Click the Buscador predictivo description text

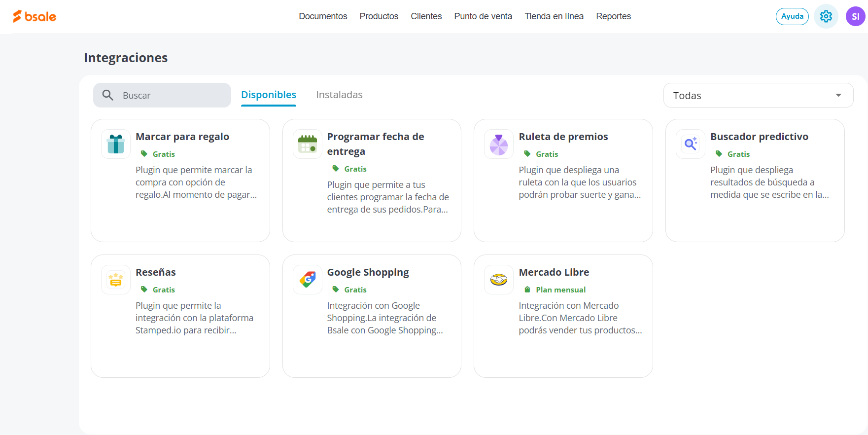point(769,182)
